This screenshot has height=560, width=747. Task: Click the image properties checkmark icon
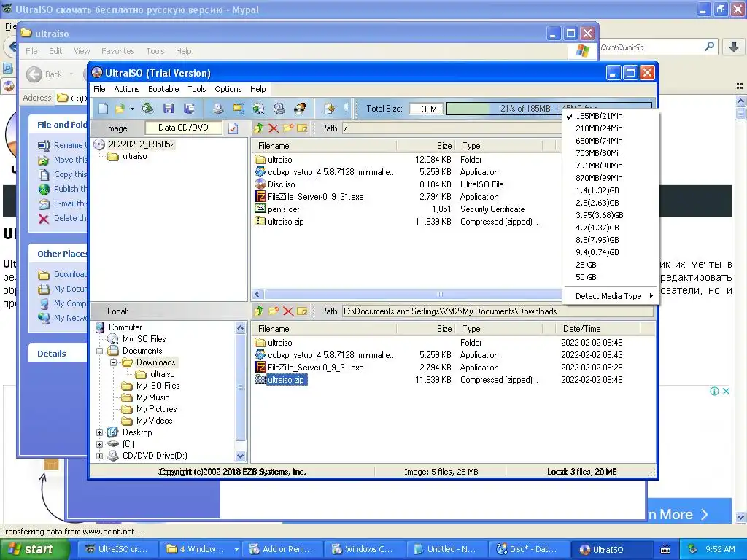click(233, 128)
